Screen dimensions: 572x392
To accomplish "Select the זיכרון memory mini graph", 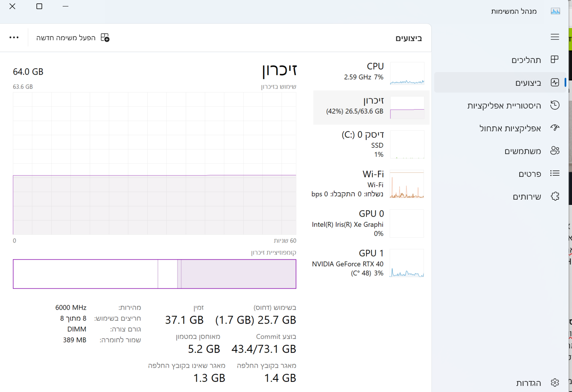I will [x=407, y=107].
